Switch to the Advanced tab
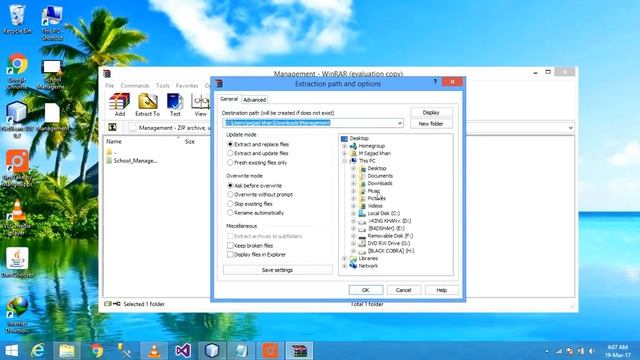640x360 pixels. click(x=254, y=100)
